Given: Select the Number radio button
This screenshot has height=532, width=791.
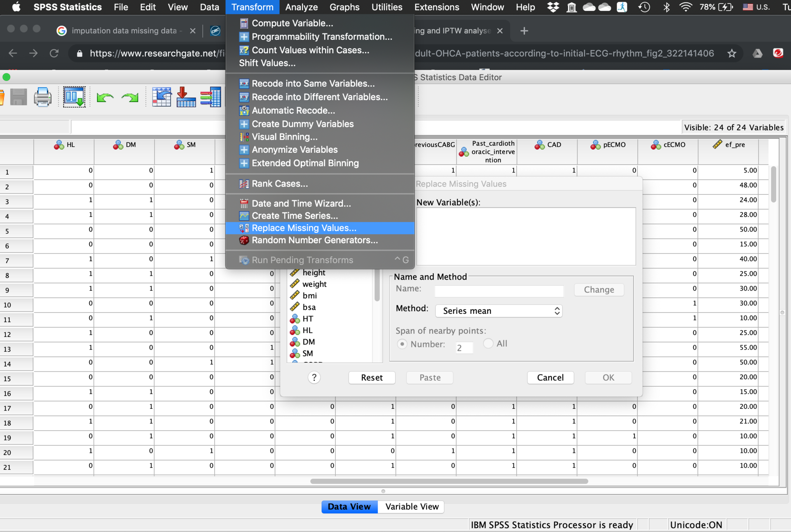Looking at the screenshot, I should click(402, 344).
